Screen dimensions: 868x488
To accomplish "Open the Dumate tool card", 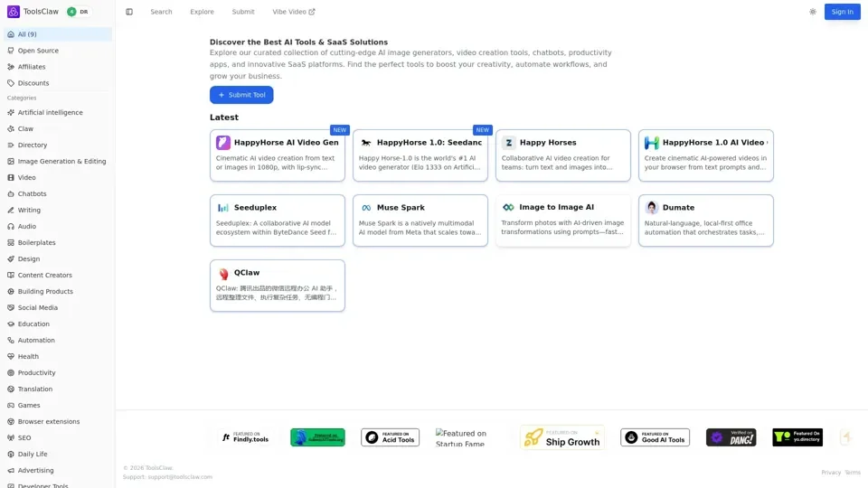I will tap(706, 221).
